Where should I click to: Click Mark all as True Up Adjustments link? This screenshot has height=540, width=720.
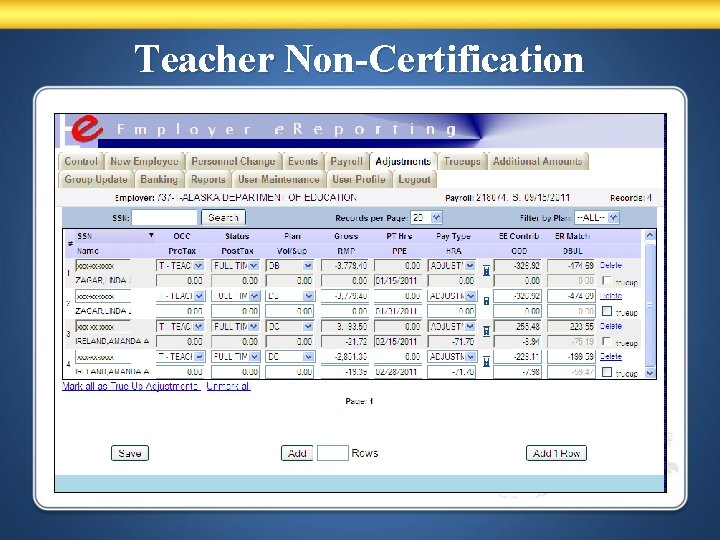[131, 386]
